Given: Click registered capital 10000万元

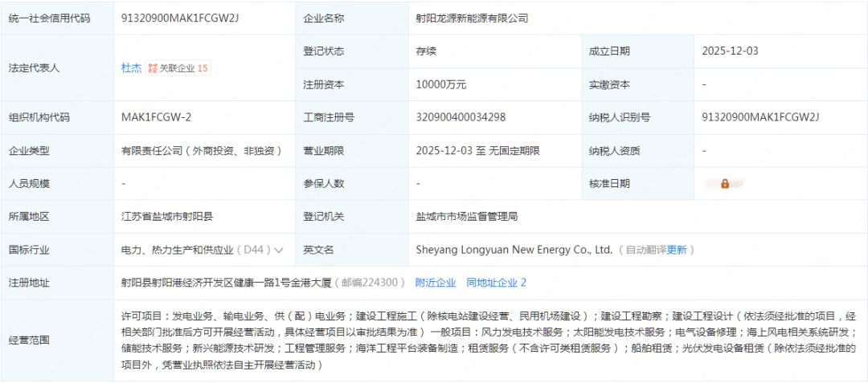Looking at the screenshot, I should [441, 84].
